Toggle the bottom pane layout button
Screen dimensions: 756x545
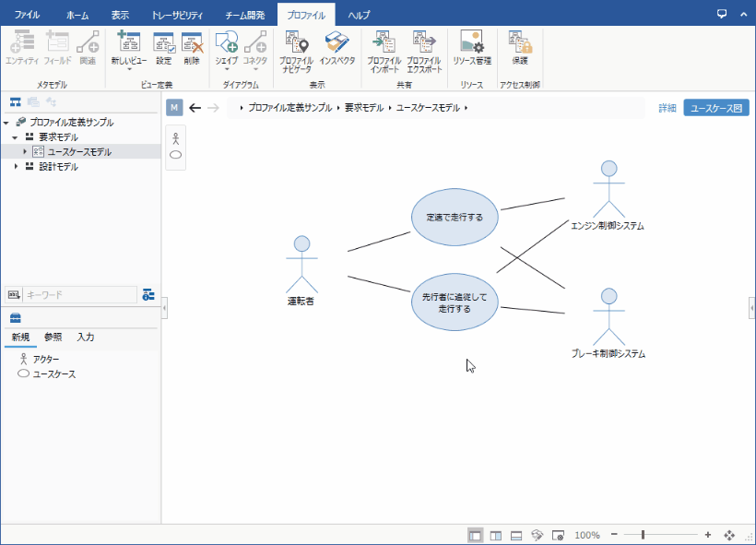(516, 535)
